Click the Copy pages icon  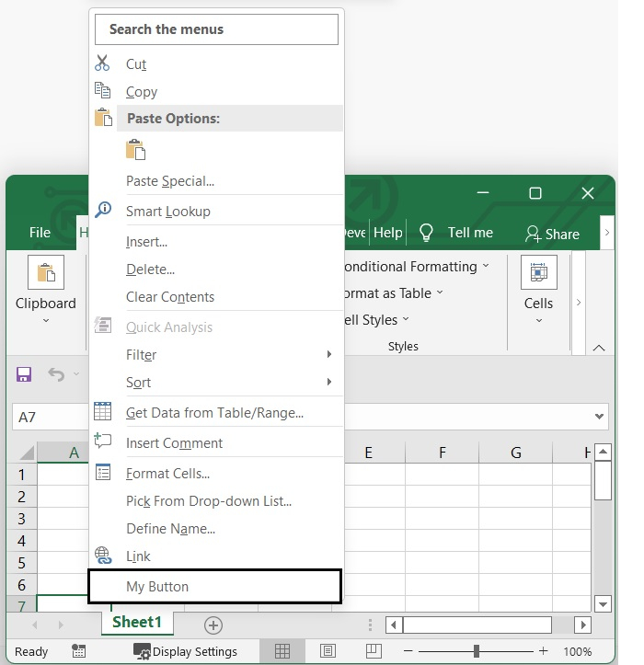[x=102, y=90]
